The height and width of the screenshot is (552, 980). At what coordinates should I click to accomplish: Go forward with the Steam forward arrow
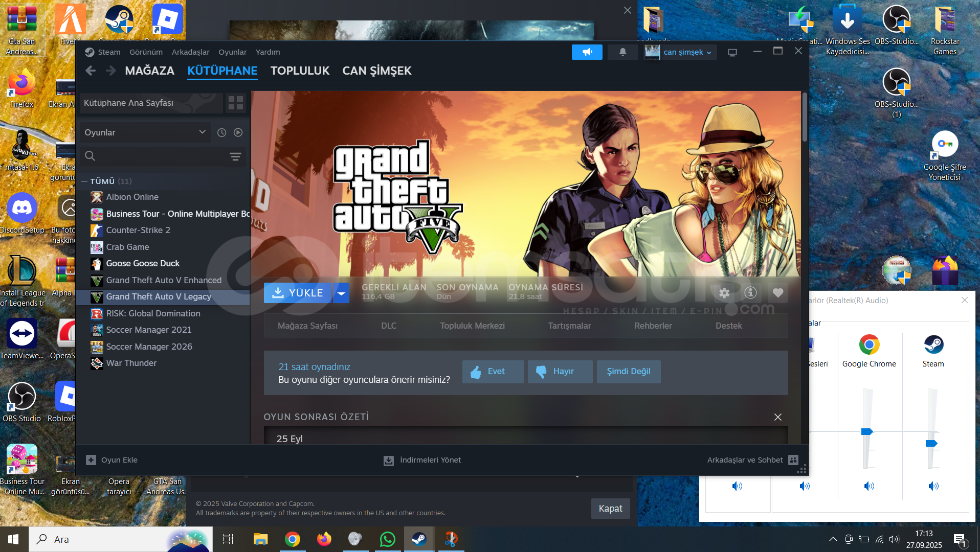(110, 71)
